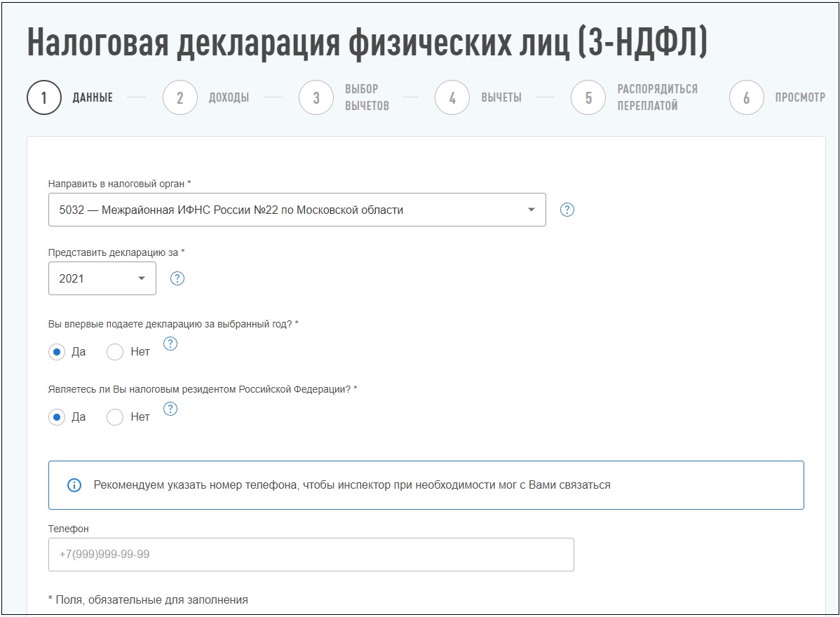Viewport: 840px width, 617px height.
Task: Open help for tax authority selection
Action: click(x=568, y=209)
